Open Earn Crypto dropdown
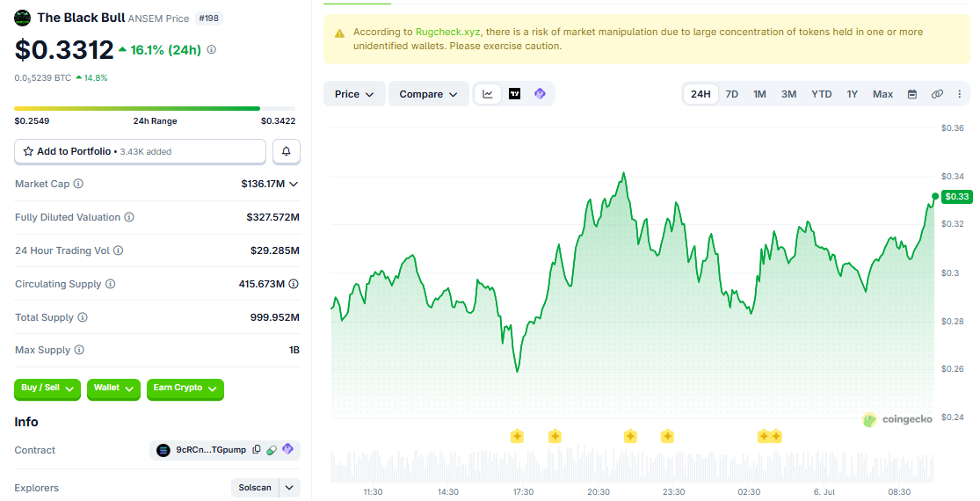The width and height of the screenshot is (980, 501). (x=185, y=388)
